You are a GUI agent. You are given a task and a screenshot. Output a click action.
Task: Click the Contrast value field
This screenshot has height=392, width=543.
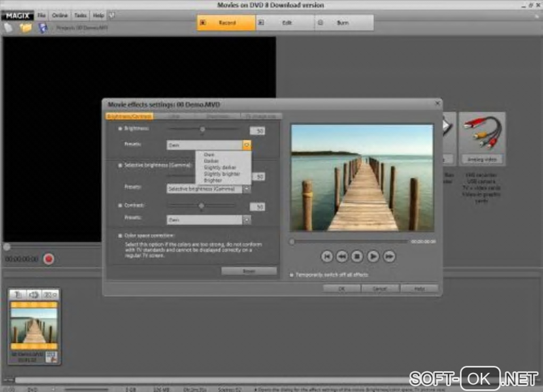click(258, 207)
